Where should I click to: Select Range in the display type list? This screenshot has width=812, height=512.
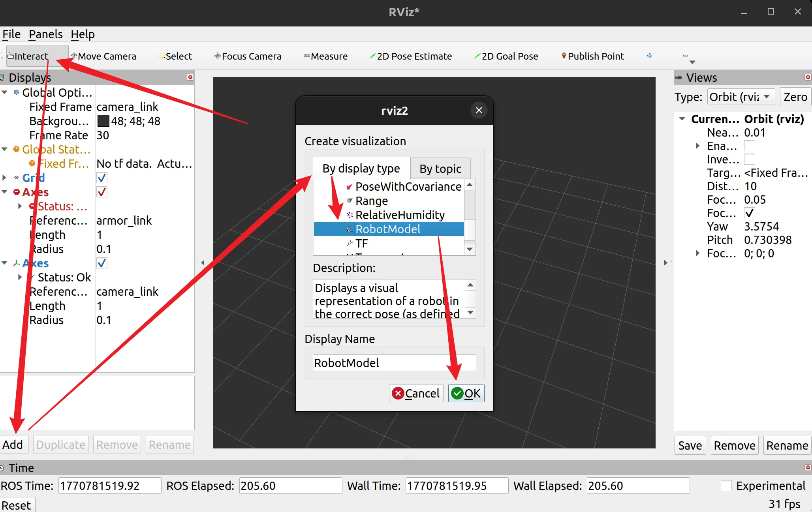[x=371, y=201]
